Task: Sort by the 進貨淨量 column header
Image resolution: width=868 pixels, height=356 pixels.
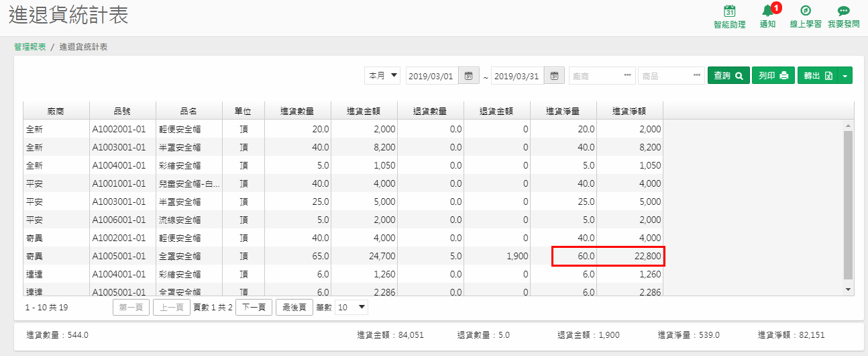Action: [563, 111]
